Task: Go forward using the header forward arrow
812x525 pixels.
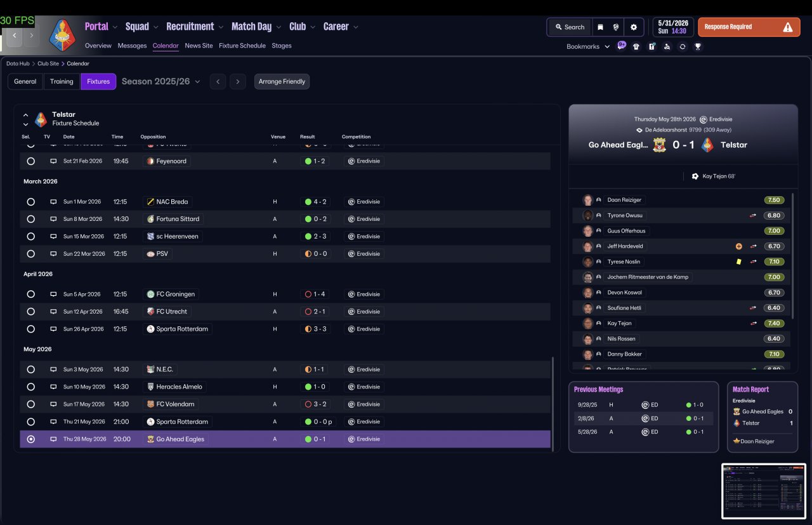Action: (30, 36)
